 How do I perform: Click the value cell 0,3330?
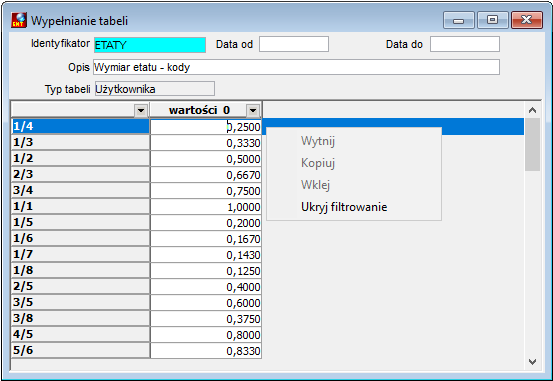pyautogui.click(x=206, y=143)
